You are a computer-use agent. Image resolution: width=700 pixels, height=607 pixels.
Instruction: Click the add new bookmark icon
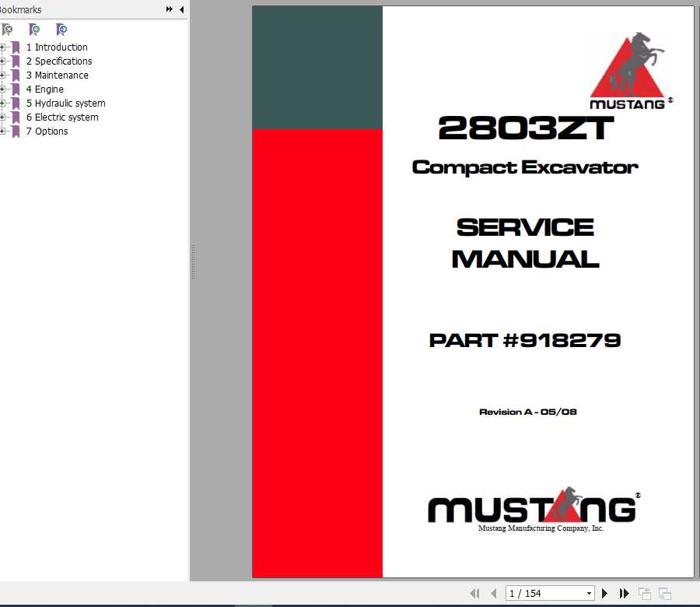pos(34,30)
